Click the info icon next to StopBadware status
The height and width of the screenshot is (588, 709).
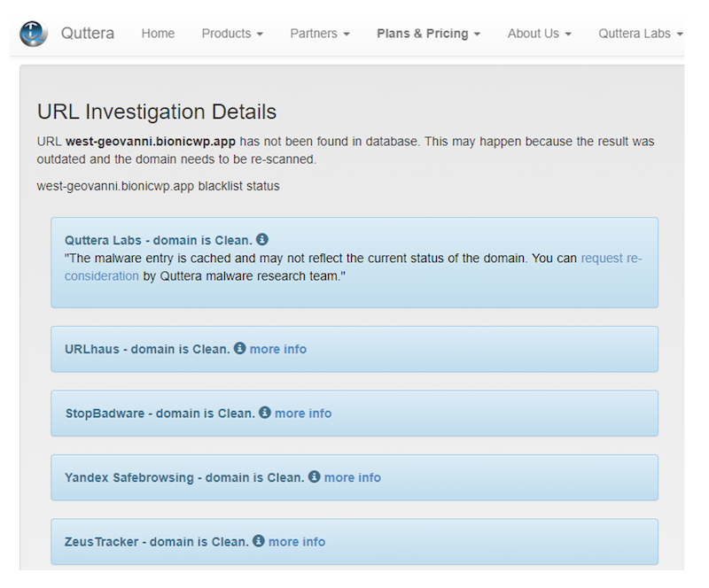[264, 413]
